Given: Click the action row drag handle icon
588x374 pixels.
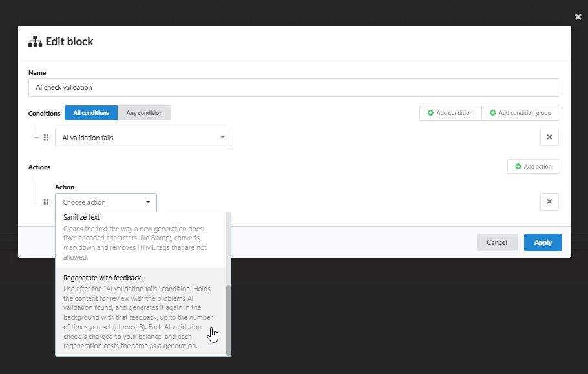Looking at the screenshot, I should (46, 202).
